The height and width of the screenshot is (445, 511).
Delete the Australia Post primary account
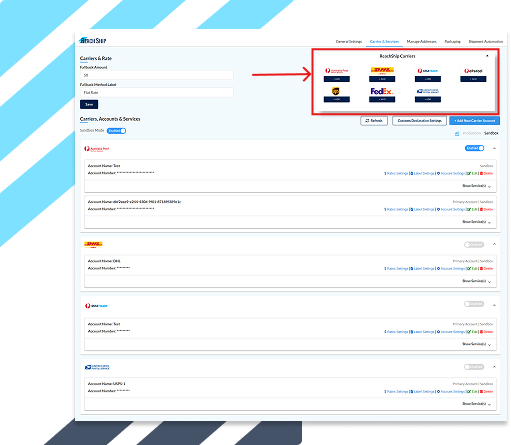click(486, 209)
